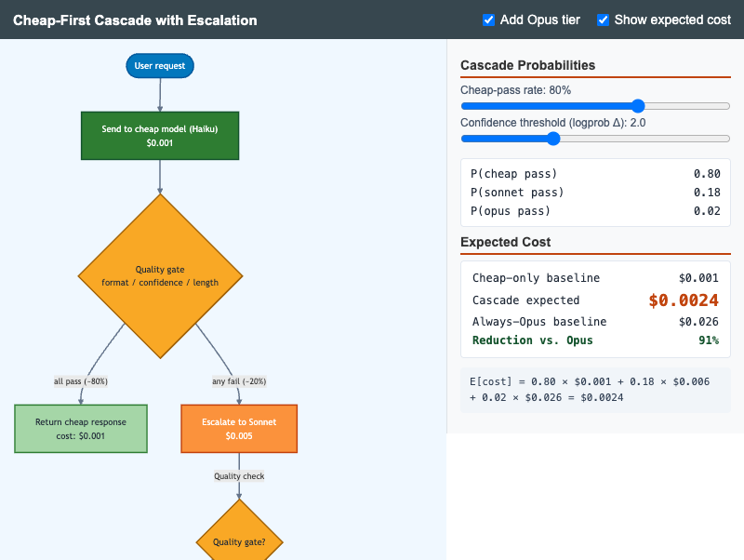Click the P(sonnet pass) row
744x560 pixels.
595,193
